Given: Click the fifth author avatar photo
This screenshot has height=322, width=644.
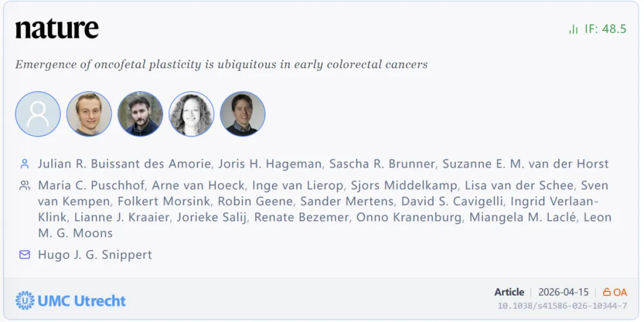Looking at the screenshot, I should 243,114.
